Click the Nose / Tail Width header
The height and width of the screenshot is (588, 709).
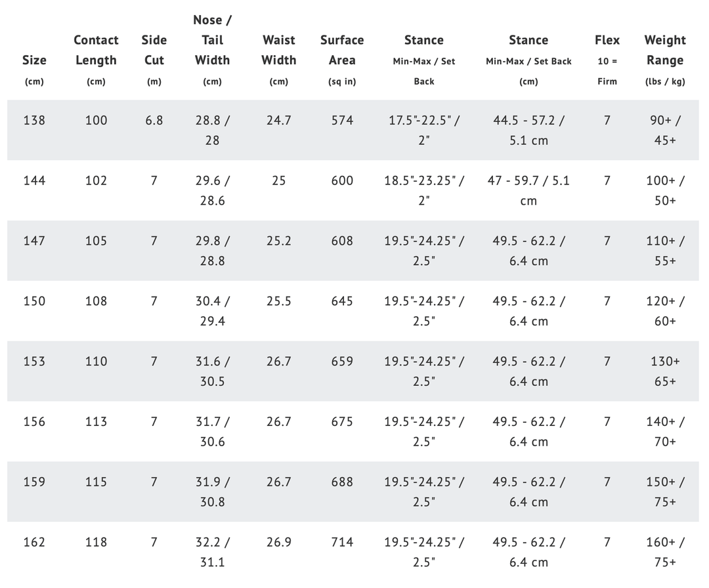(x=212, y=41)
